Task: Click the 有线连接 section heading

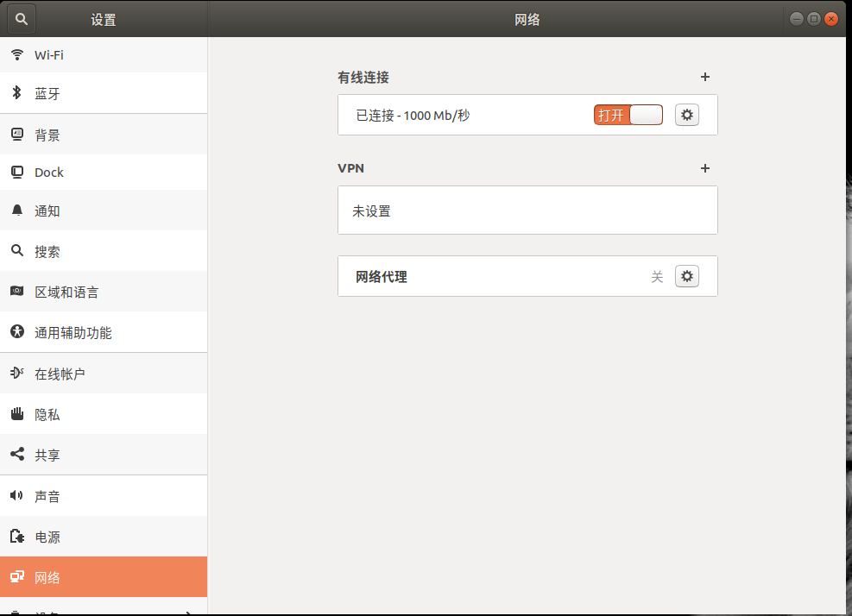Action: coord(363,77)
